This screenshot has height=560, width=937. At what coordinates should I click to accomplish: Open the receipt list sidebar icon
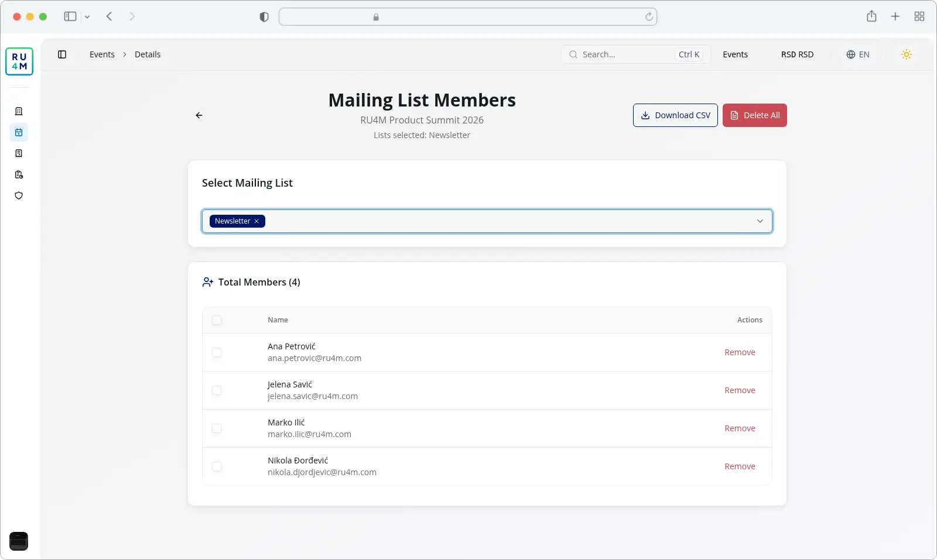pos(19,153)
